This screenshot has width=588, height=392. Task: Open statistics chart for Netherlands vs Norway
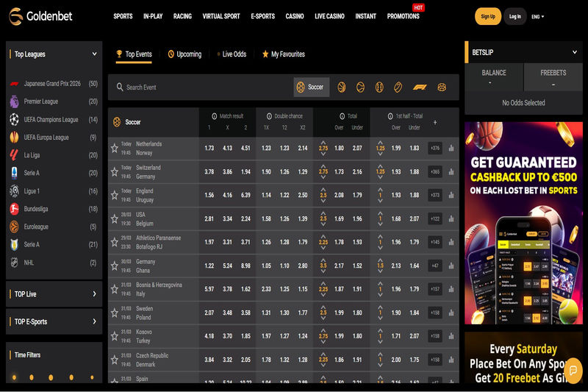pos(451,148)
